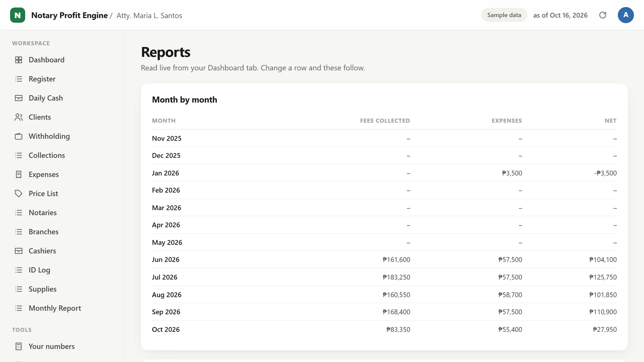This screenshot has width=644, height=362.
Task: Click Oct 2026 net ₱27,950
Action: pyautogui.click(x=605, y=329)
